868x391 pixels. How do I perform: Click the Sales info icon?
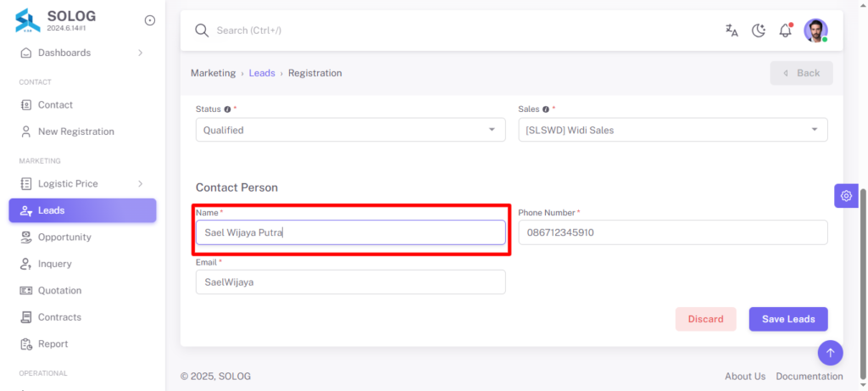pyautogui.click(x=546, y=109)
